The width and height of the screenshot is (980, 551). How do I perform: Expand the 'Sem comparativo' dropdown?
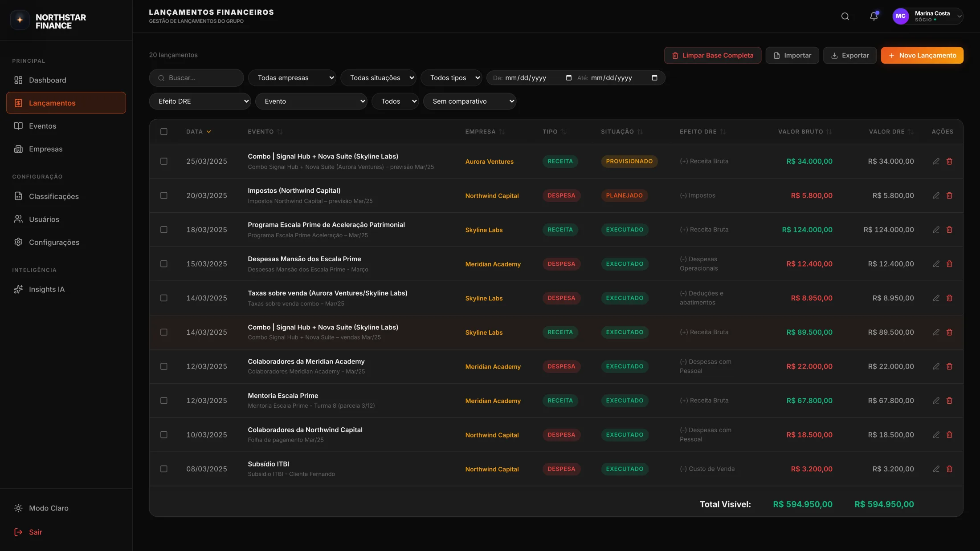click(x=470, y=101)
